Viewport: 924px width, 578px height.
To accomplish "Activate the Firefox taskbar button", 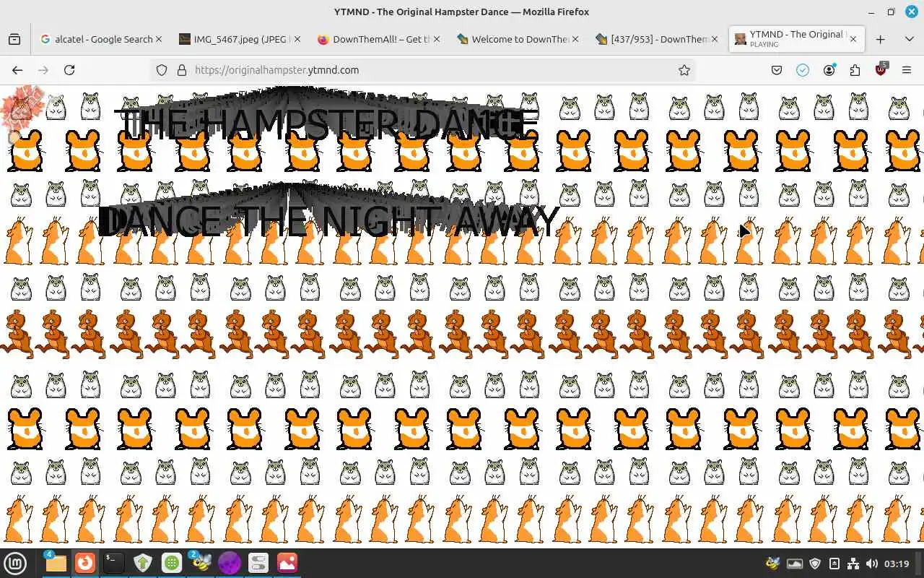I will tap(85, 563).
